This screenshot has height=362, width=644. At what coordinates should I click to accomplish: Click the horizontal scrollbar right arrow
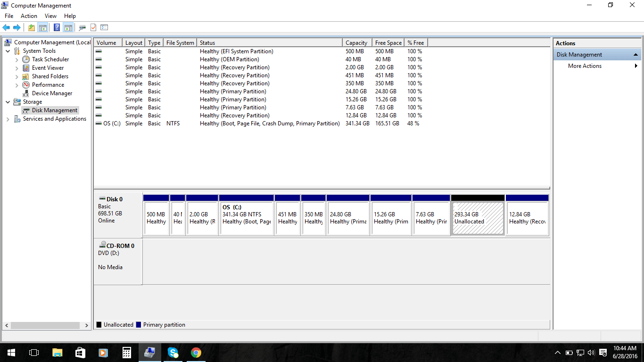pos(86,325)
